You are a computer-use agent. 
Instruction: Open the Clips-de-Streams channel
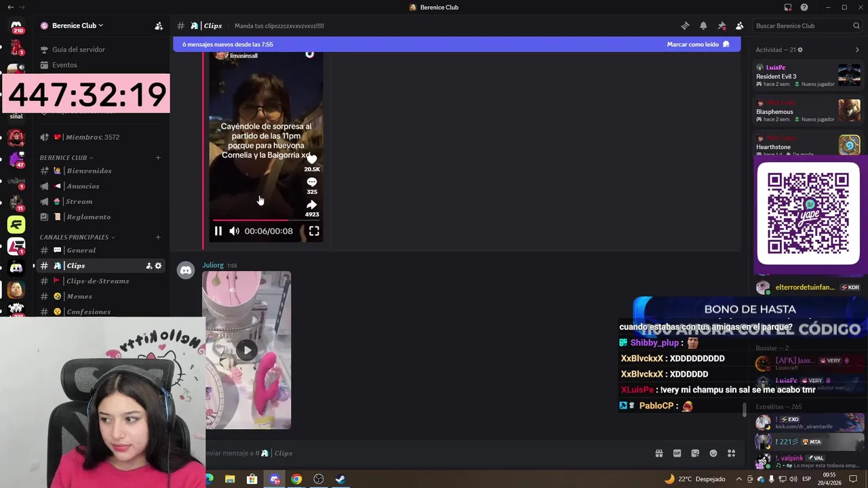pos(98,281)
